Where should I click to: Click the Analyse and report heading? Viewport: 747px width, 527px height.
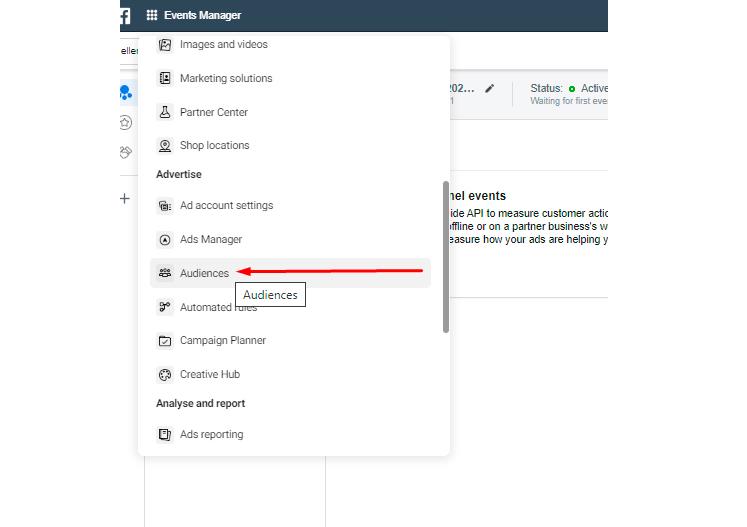point(201,404)
